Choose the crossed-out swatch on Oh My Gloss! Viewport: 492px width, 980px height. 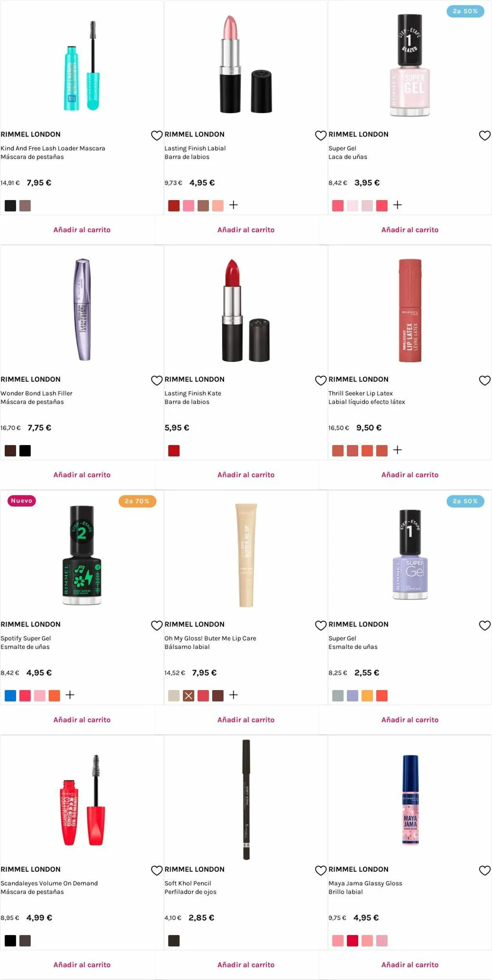click(189, 696)
